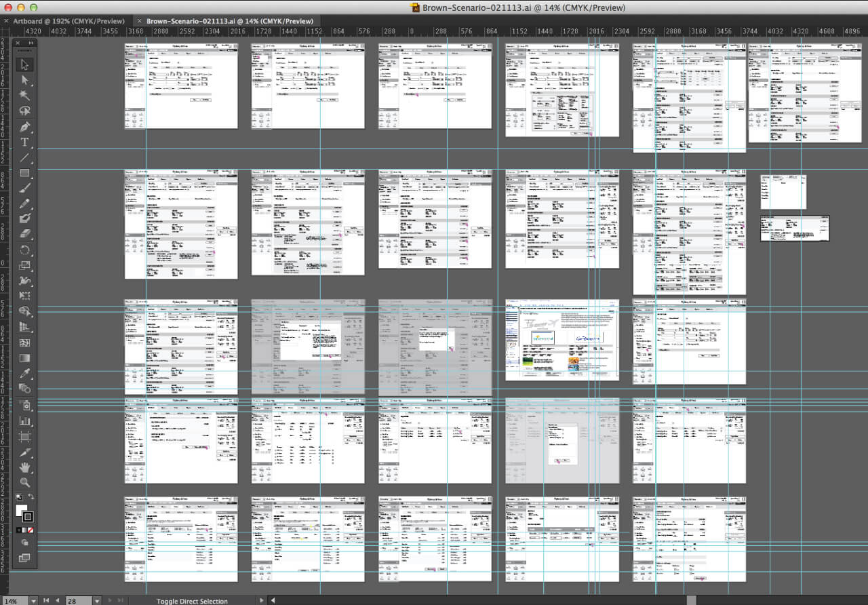Viewport: 868px width, 605px height.
Task: Grab the Zoom tool
Action: pos(25,482)
